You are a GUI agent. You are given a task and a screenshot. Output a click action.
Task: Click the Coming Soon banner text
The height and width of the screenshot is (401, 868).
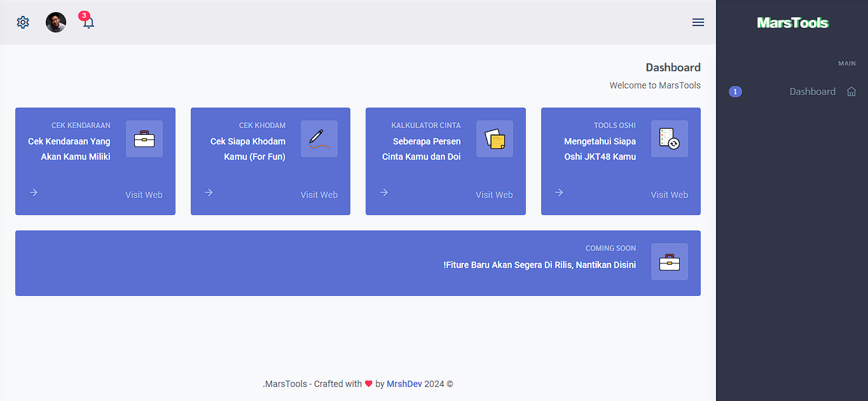tap(539, 265)
